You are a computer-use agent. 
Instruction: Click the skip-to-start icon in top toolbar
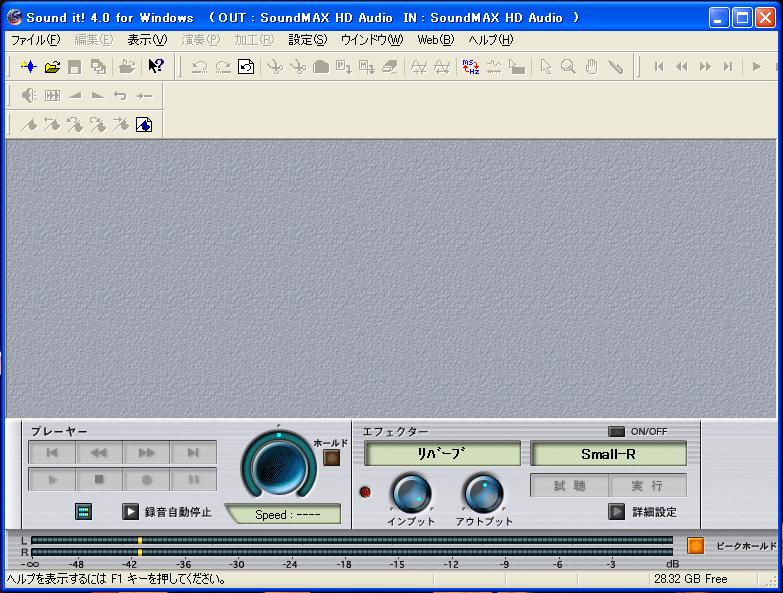click(659, 66)
